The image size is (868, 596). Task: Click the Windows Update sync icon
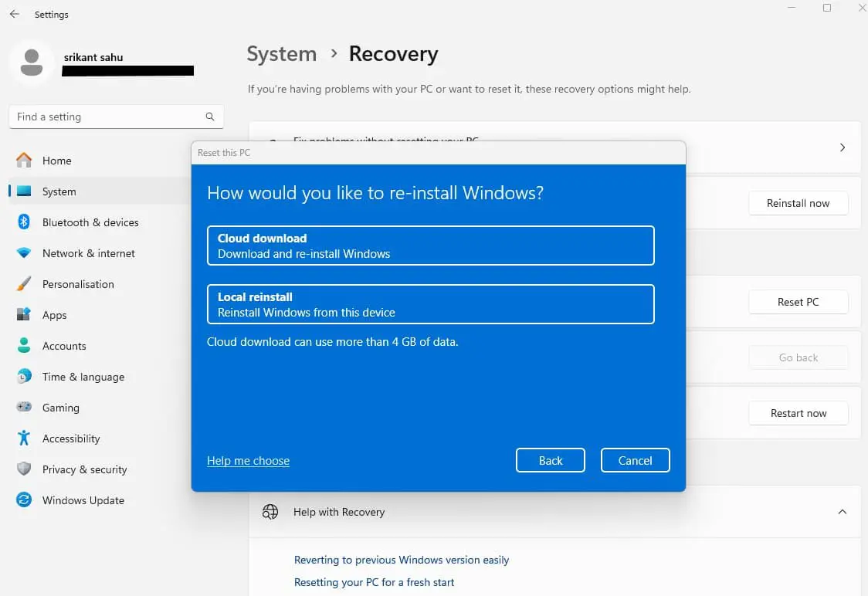pos(24,499)
